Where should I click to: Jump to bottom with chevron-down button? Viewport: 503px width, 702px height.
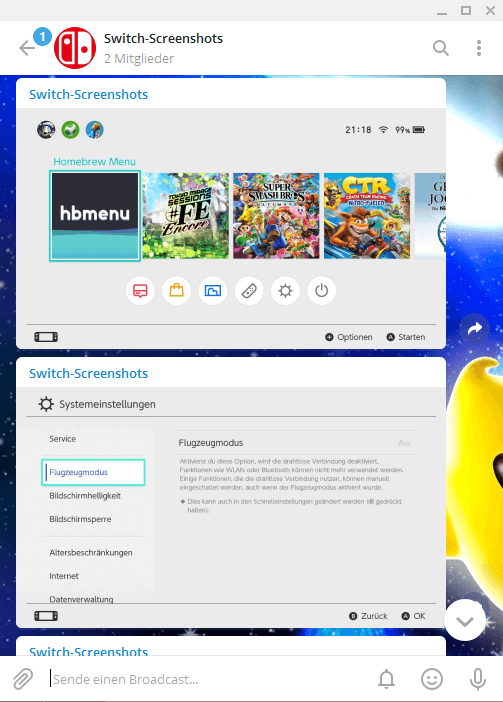(465, 621)
